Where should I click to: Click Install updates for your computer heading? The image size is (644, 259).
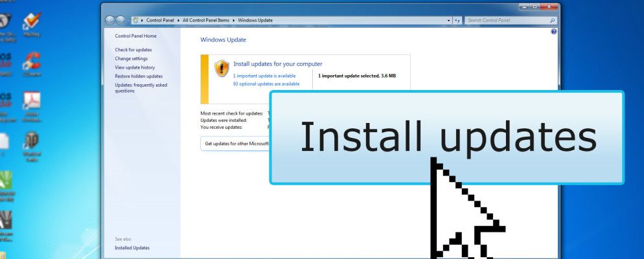[x=278, y=64]
